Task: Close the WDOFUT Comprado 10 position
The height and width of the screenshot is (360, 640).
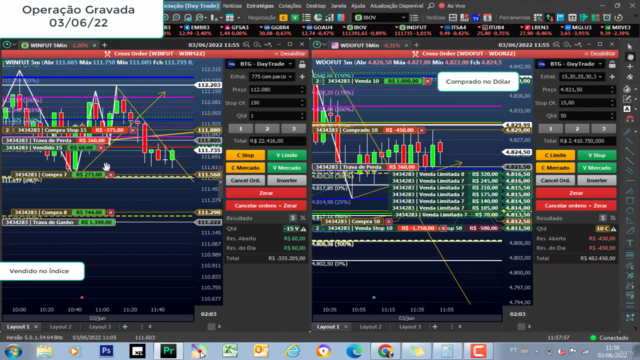Action: [x=422, y=130]
